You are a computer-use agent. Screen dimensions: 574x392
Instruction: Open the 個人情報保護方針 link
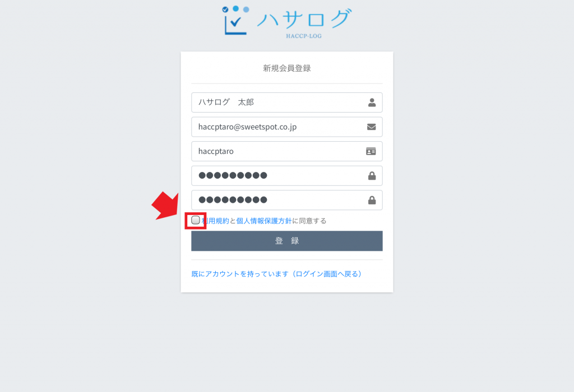tap(264, 221)
